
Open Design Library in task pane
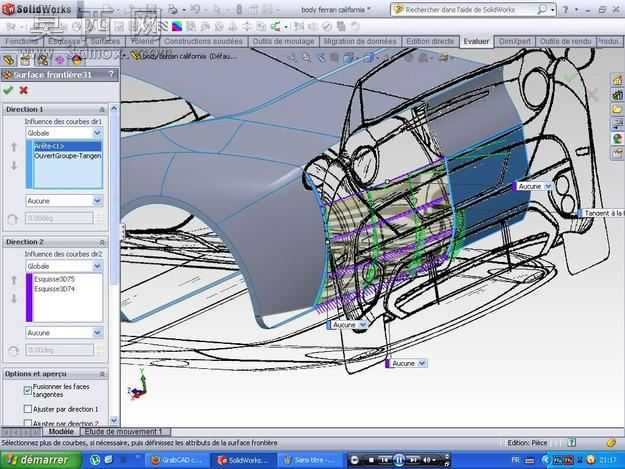click(617, 94)
